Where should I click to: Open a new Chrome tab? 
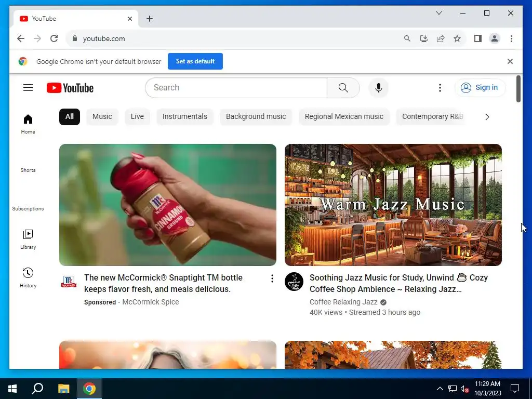(x=149, y=19)
